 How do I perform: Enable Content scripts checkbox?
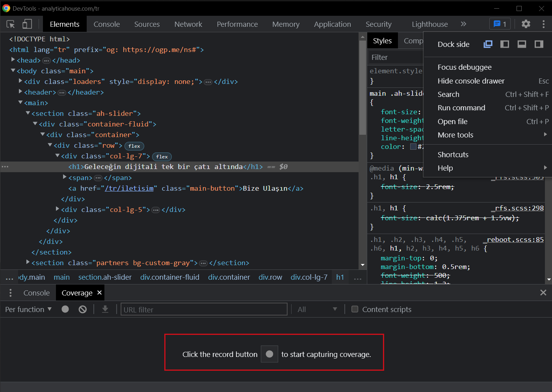coord(355,309)
